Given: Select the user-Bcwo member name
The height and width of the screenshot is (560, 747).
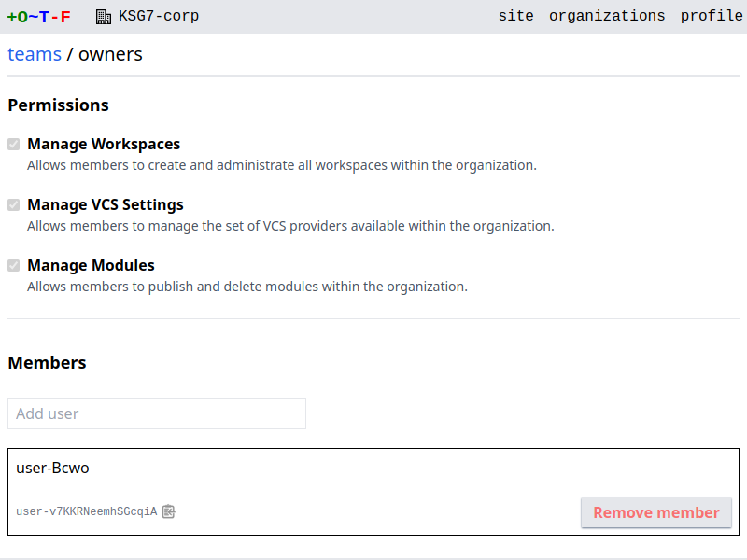Looking at the screenshot, I should click(52, 468).
